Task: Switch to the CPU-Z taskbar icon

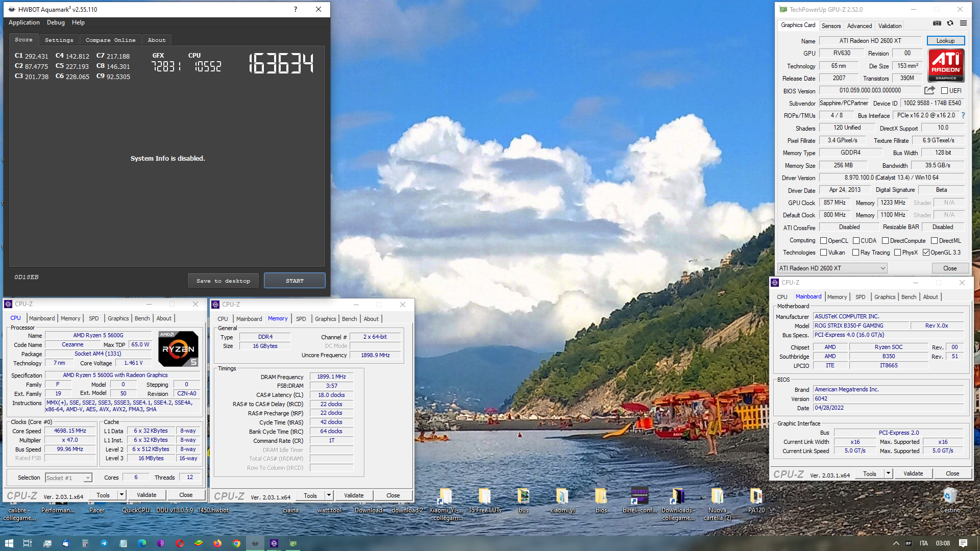Action: tap(274, 543)
